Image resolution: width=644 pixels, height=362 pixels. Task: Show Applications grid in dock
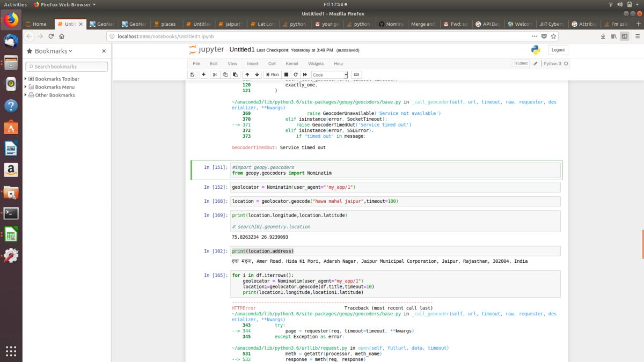(x=11, y=351)
